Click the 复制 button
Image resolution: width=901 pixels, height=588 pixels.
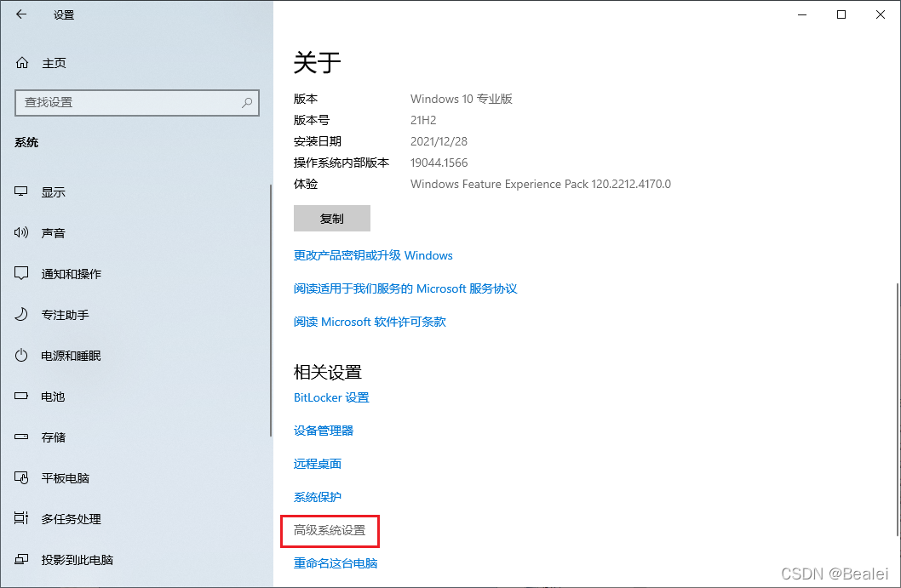331,218
